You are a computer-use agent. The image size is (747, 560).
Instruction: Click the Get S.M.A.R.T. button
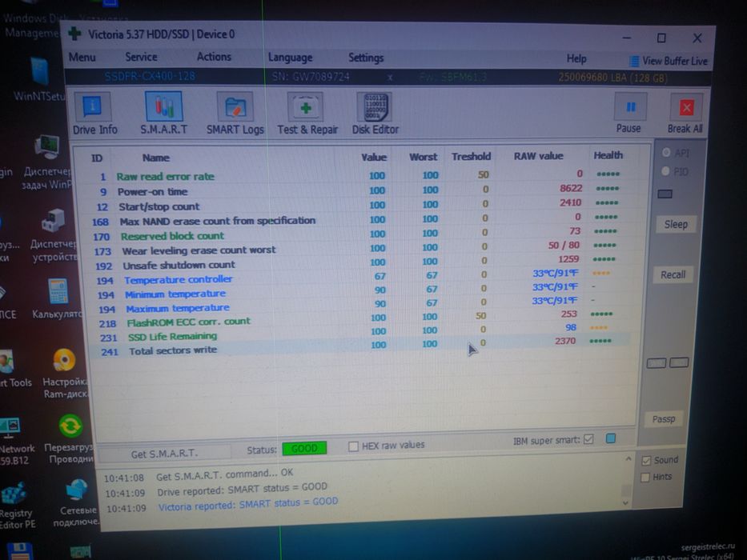(x=164, y=454)
